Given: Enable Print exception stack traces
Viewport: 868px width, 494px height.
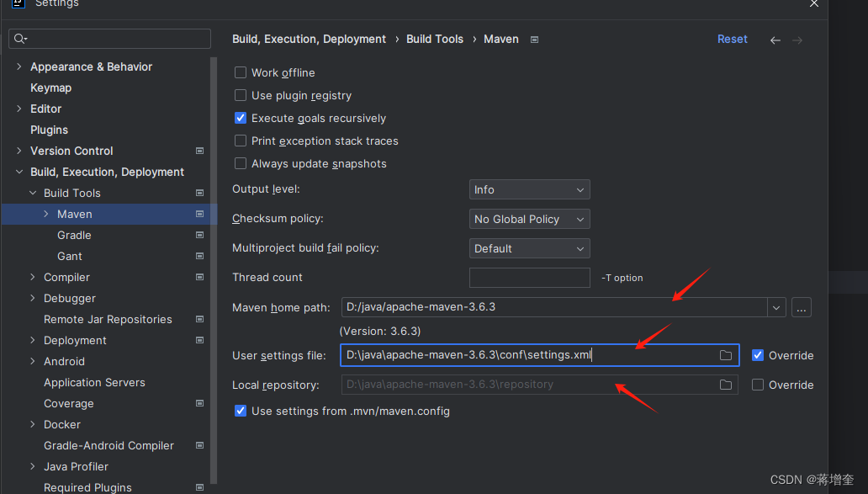Looking at the screenshot, I should (241, 141).
